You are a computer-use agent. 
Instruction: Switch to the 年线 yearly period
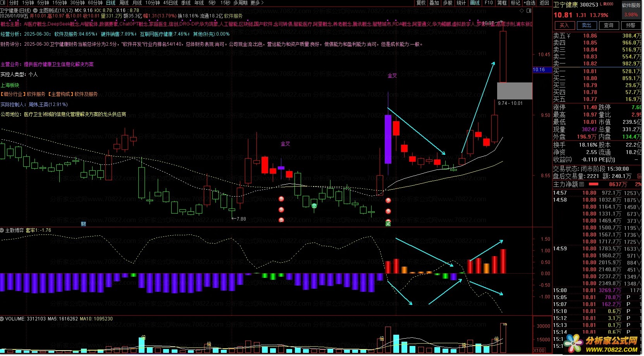click(199, 3)
